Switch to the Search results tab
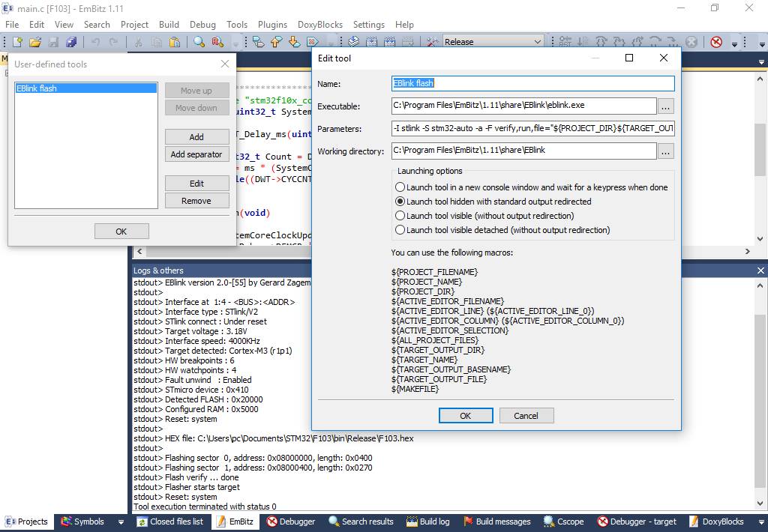Viewport: 768px width, 532px height. pos(361,522)
